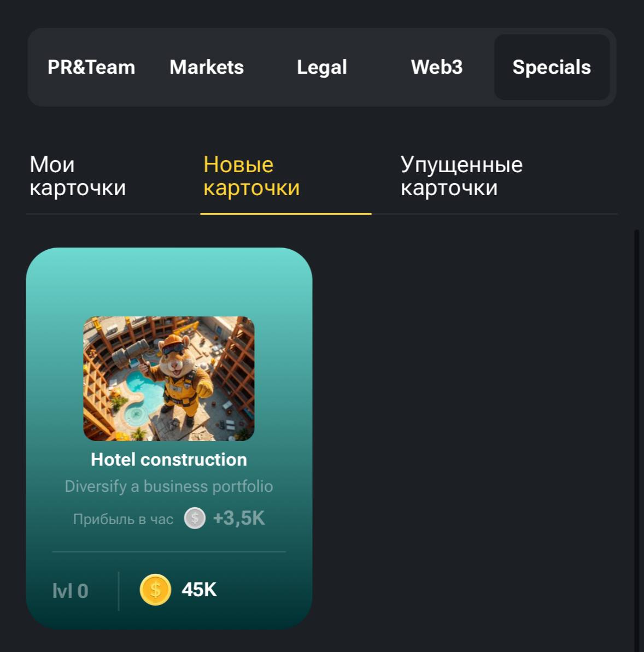
Task: Select the Legal category tab
Action: 321,67
